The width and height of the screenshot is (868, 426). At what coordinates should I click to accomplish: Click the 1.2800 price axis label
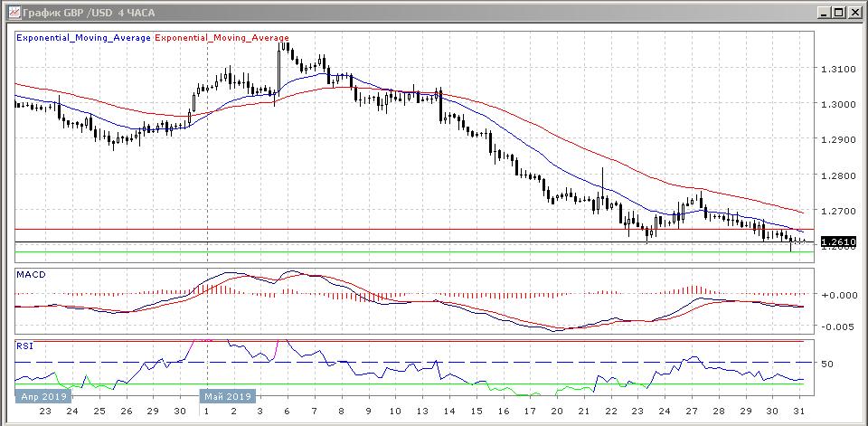[x=837, y=175]
